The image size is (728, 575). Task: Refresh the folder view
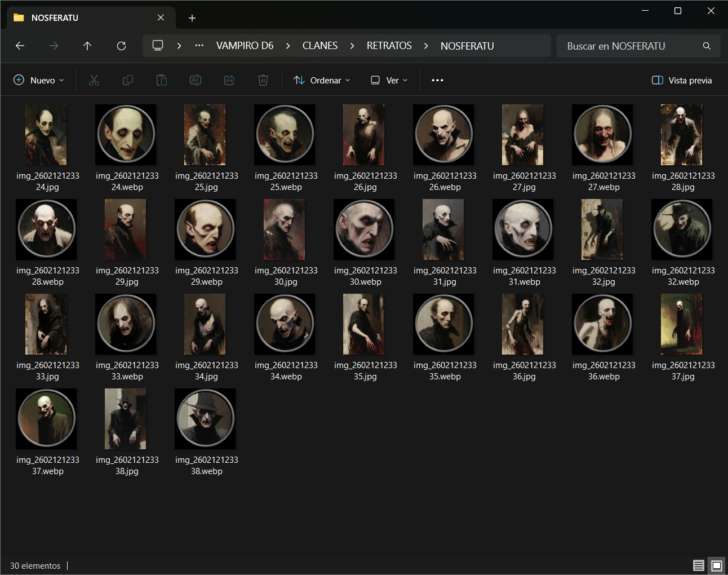(121, 46)
